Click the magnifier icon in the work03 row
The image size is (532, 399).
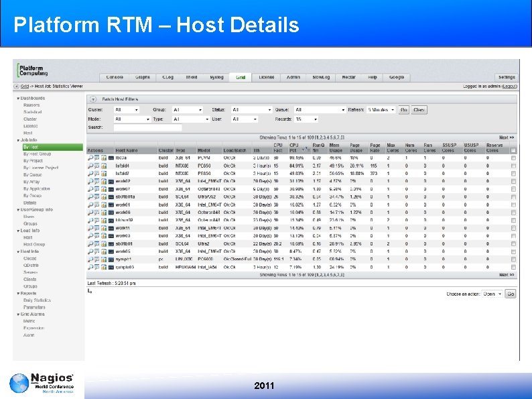coord(90,235)
